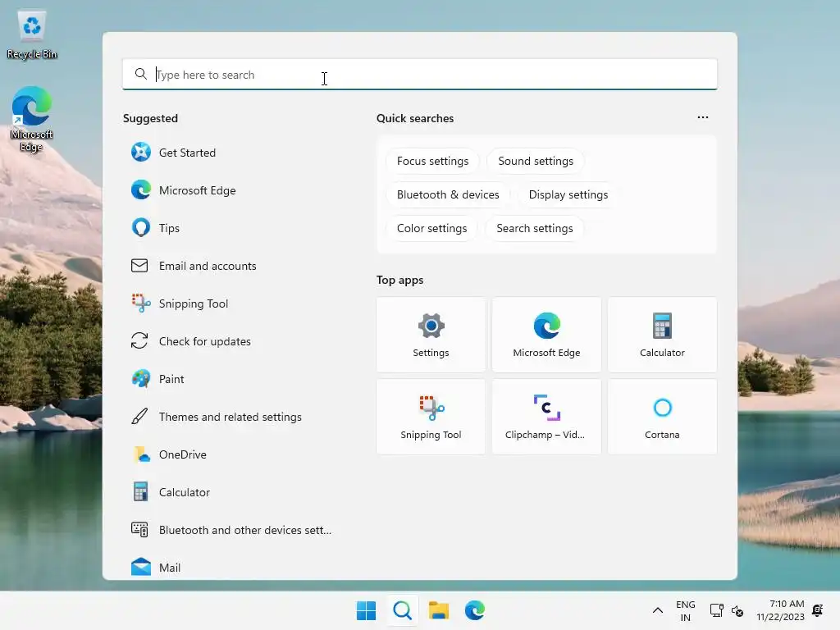Open Cortana tile in Top apps
This screenshot has width=840, height=630.
[662, 417]
